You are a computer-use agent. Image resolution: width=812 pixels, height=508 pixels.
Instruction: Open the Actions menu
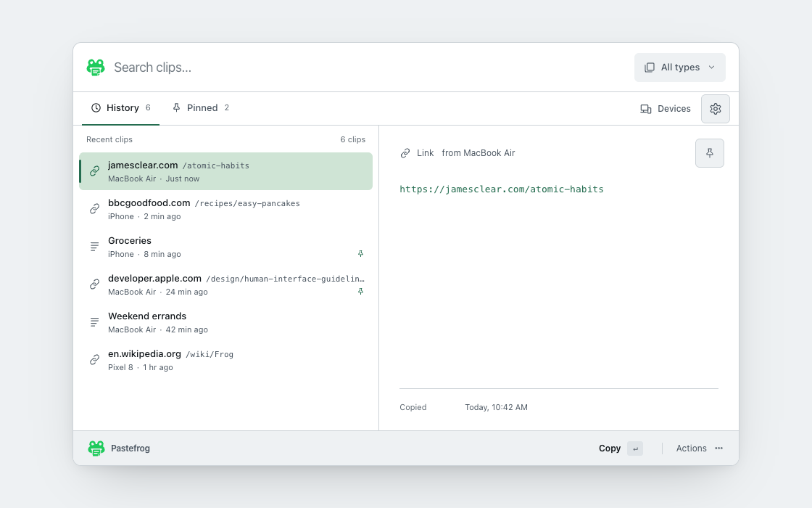(x=699, y=448)
